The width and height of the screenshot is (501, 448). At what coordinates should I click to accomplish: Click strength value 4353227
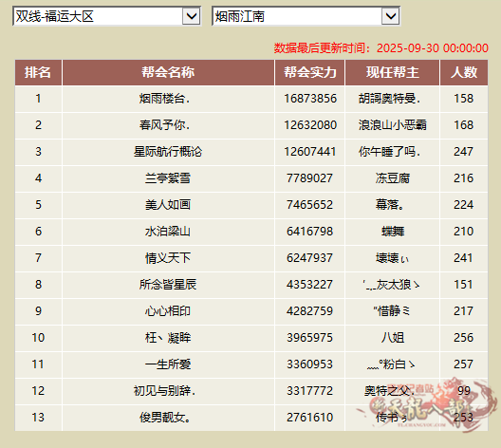309,284
